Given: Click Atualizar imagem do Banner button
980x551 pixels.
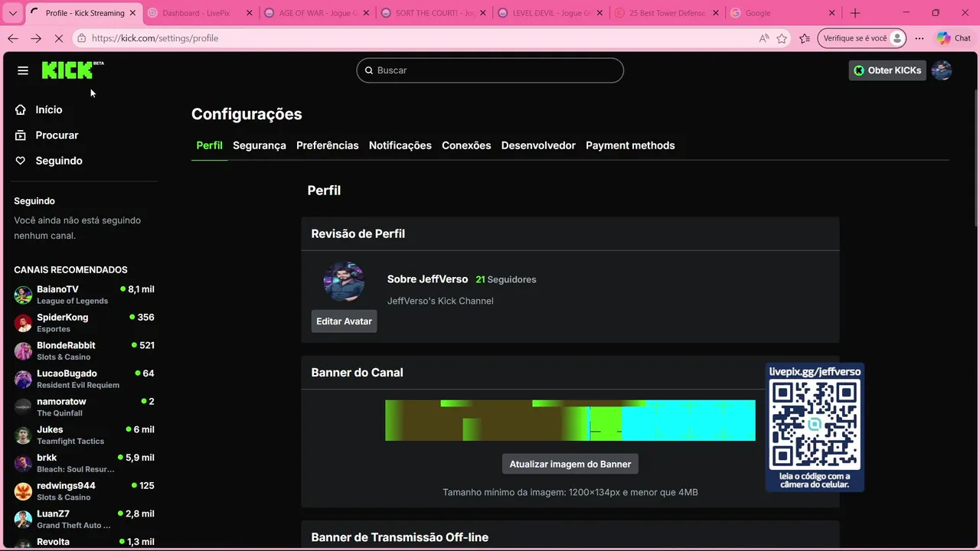Looking at the screenshot, I should click(570, 464).
